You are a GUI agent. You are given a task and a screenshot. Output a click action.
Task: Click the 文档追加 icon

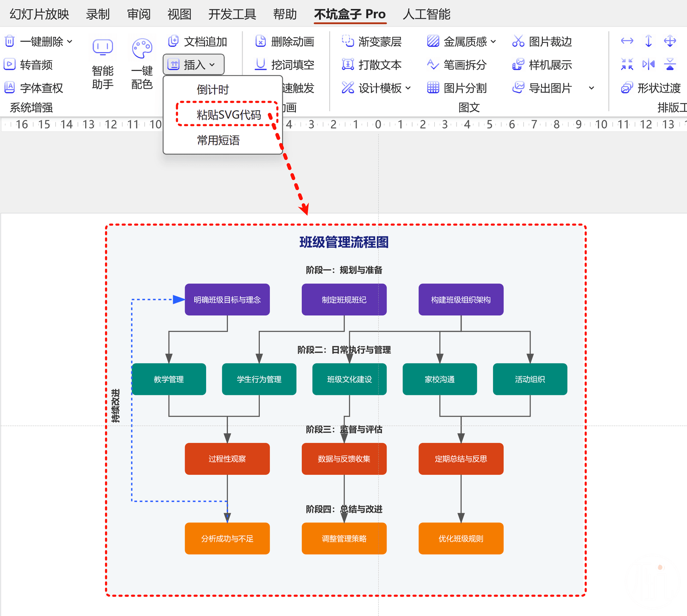tap(174, 41)
